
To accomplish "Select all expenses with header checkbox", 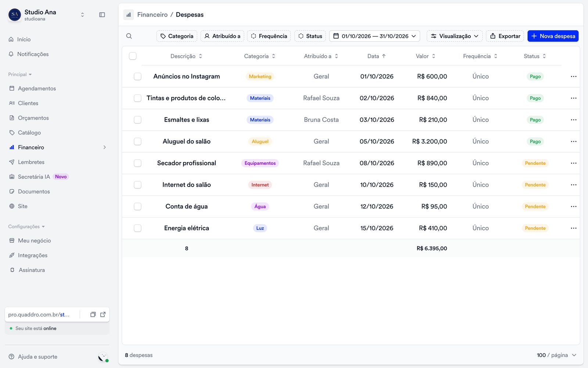I will point(133,56).
